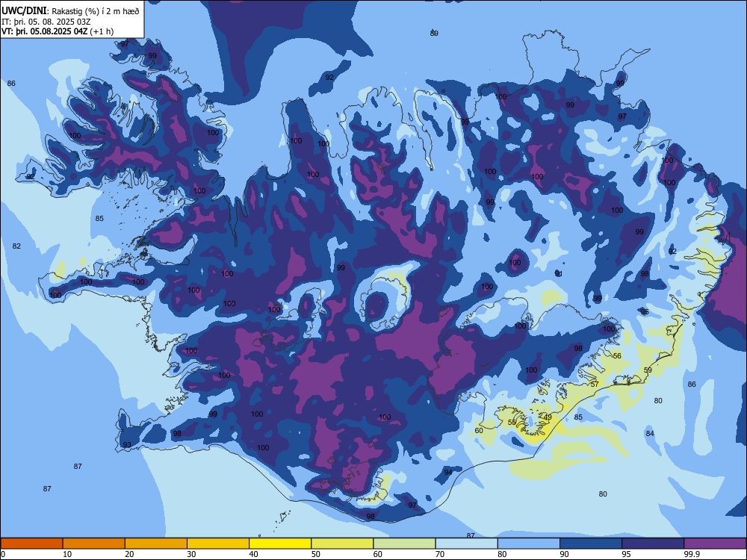Screen dimensions: 747x560
Task: Click the light blue 80–90 legend swatch
Action: (x=529, y=544)
